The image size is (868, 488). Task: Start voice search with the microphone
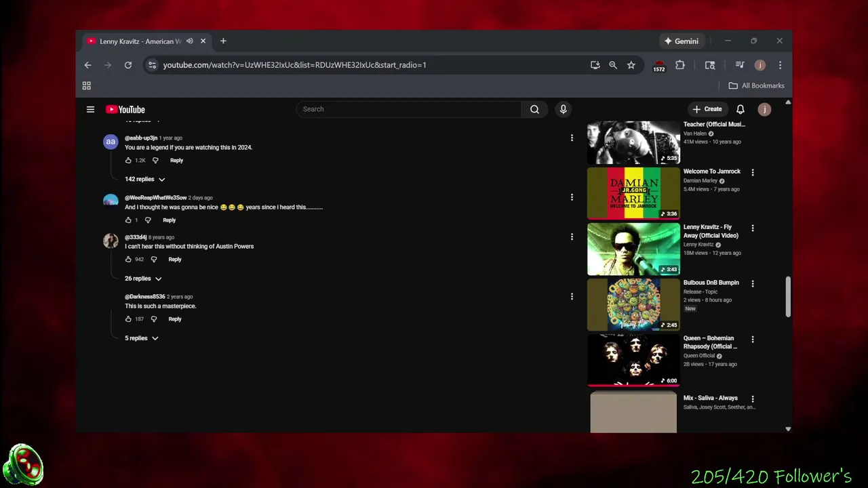click(563, 109)
